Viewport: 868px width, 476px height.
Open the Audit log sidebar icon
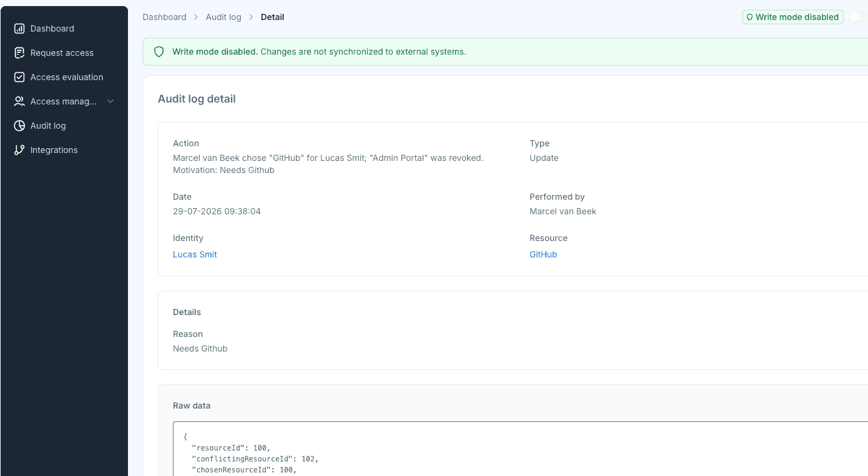coord(19,126)
